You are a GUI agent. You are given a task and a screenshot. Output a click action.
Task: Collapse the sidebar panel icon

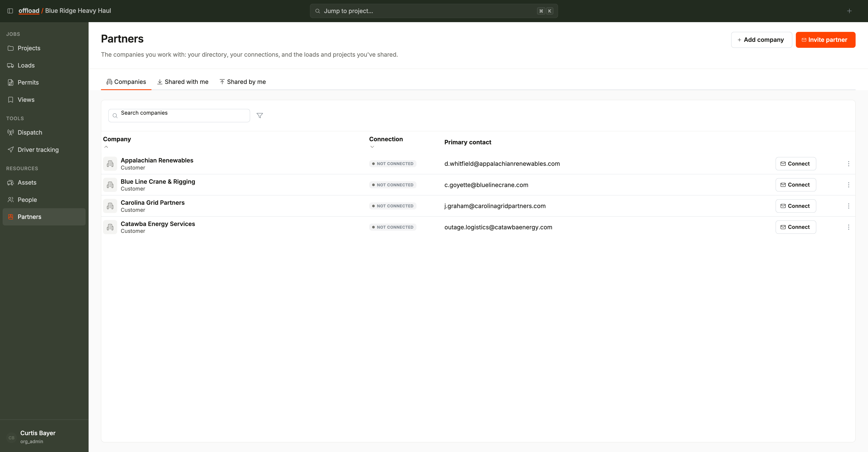10,11
